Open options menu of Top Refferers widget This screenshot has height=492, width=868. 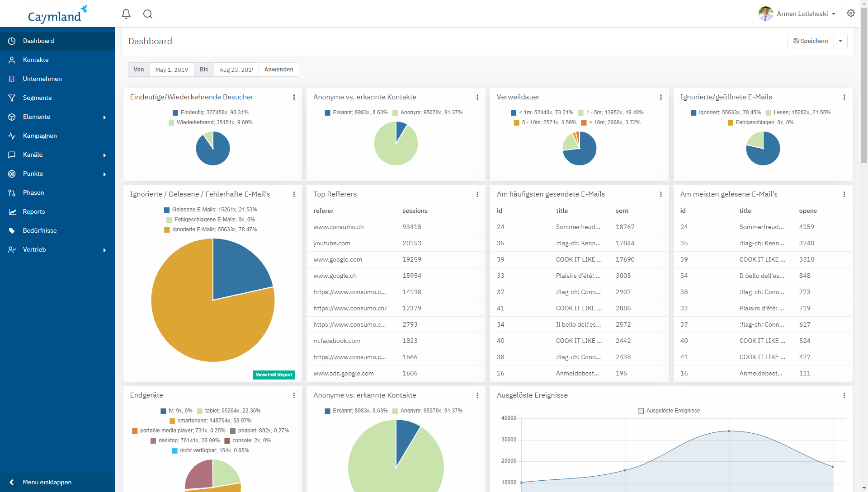pos(477,194)
